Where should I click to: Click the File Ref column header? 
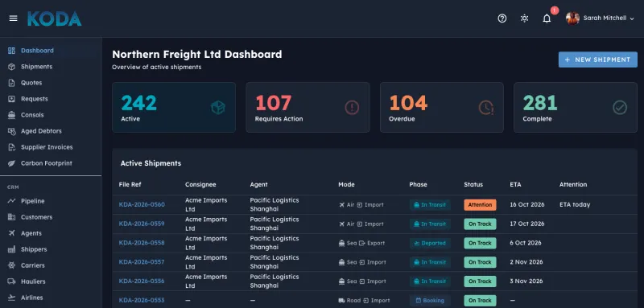pyautogui.click(x=130, y=184)
